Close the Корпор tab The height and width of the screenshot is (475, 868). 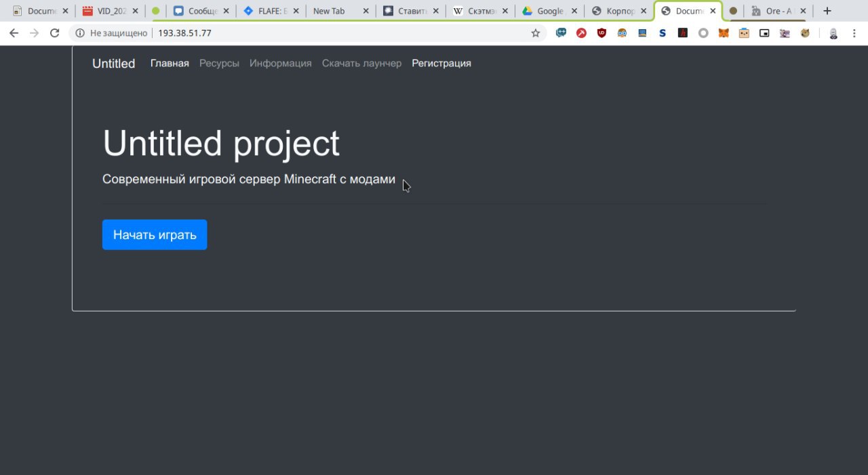644,11
